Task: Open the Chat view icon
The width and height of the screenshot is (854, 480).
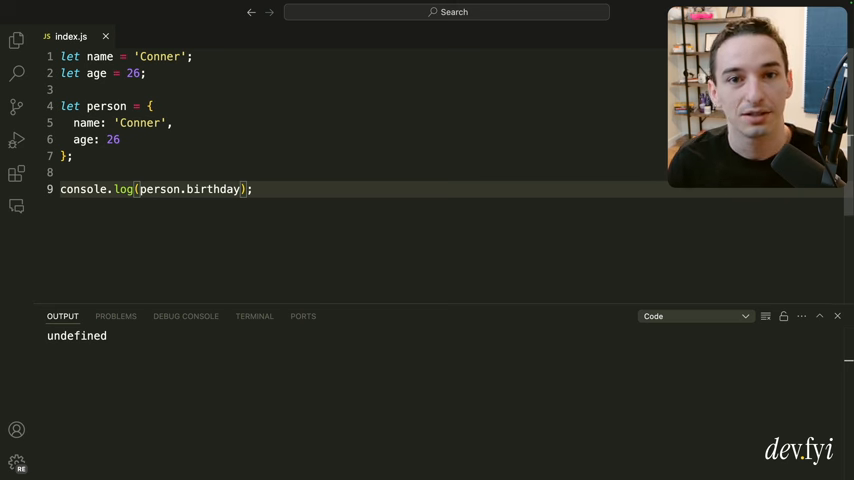Action: pyautogui.click(x=16, y=206)
